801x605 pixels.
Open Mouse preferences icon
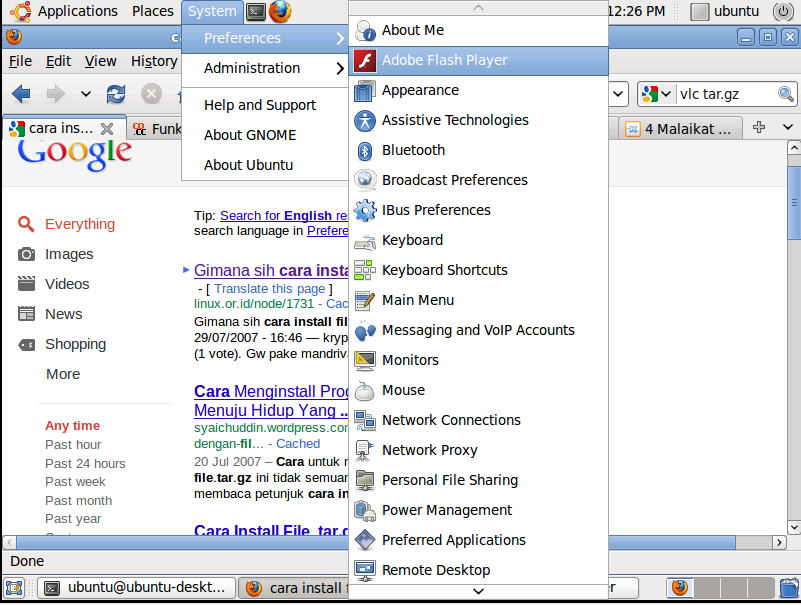tap(365, 390)
